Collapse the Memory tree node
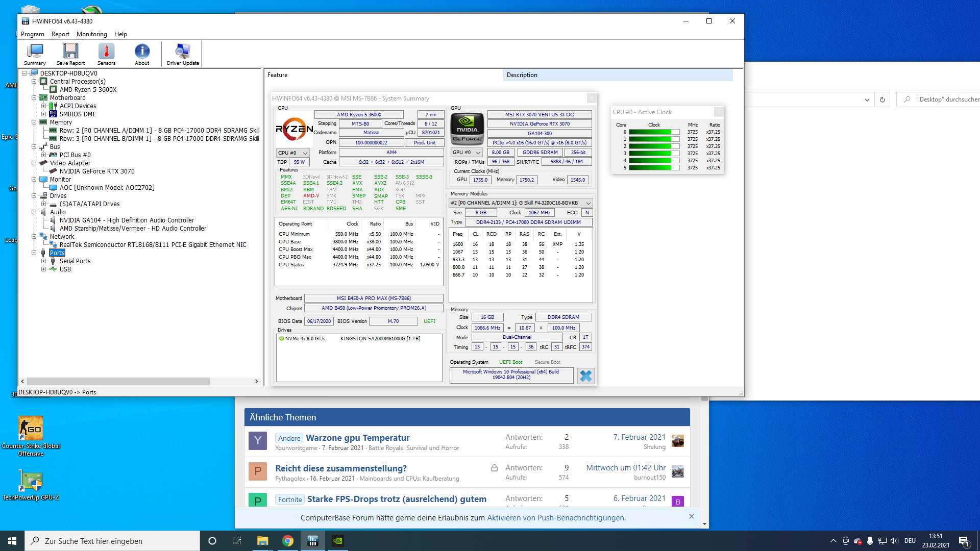The image size is (980, 551). coord(34,122)
